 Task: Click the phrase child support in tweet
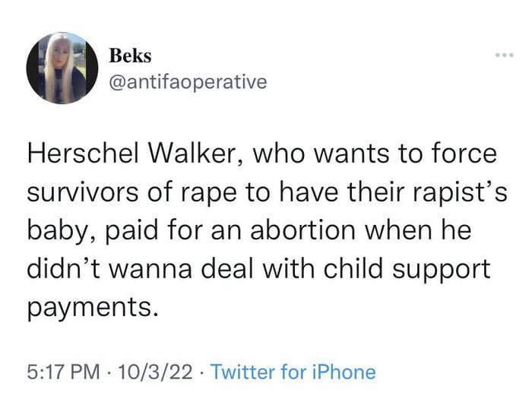[x=407, y=269]
